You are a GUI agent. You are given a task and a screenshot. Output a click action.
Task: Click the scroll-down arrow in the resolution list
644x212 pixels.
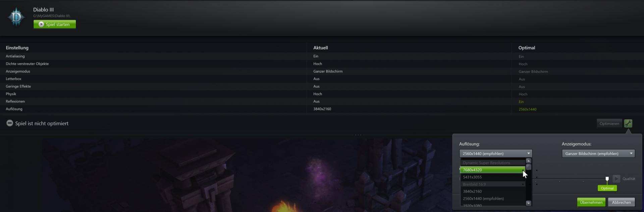point(529,203)
